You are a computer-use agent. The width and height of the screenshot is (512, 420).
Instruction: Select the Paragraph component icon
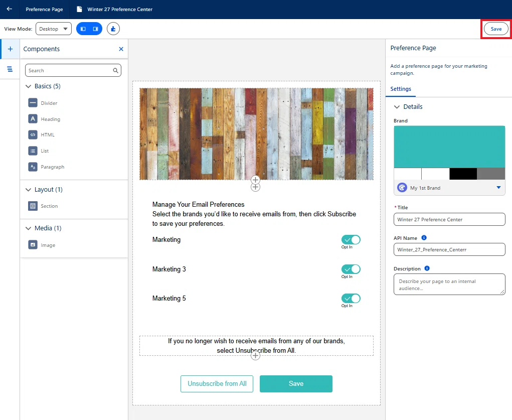[x=33, y=167]
